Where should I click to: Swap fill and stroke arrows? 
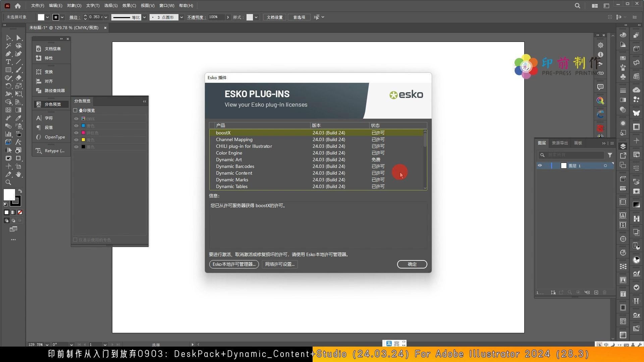click(20, 191)
